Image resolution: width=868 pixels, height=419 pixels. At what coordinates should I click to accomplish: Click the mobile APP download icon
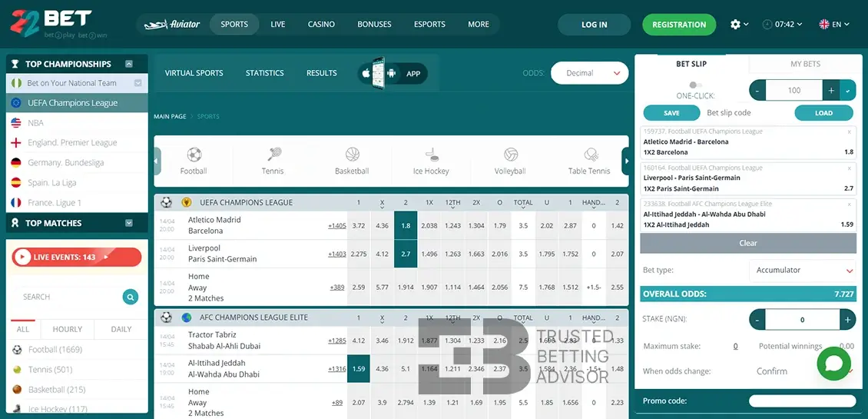pyautogui.click(x=393, y=72)
